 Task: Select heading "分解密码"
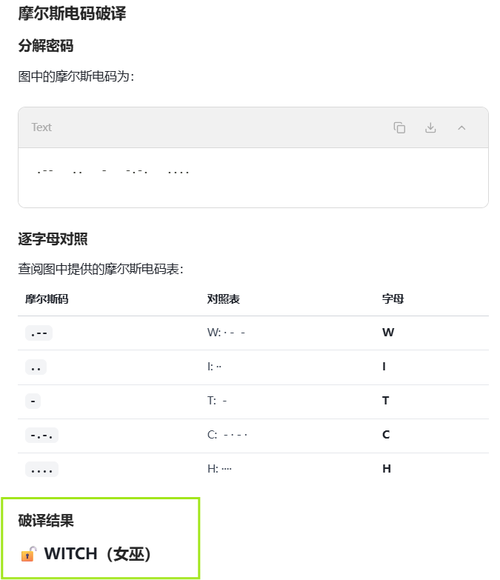click(x=46, y=46)
